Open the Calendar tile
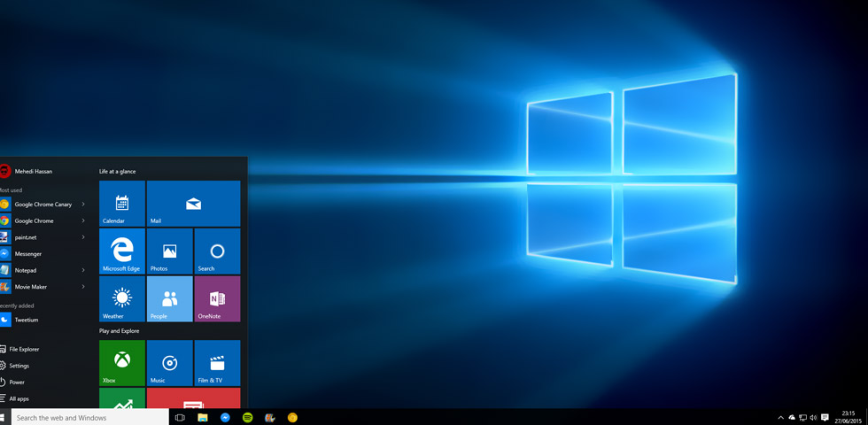The image size is (868, 425). click(121, 204)
